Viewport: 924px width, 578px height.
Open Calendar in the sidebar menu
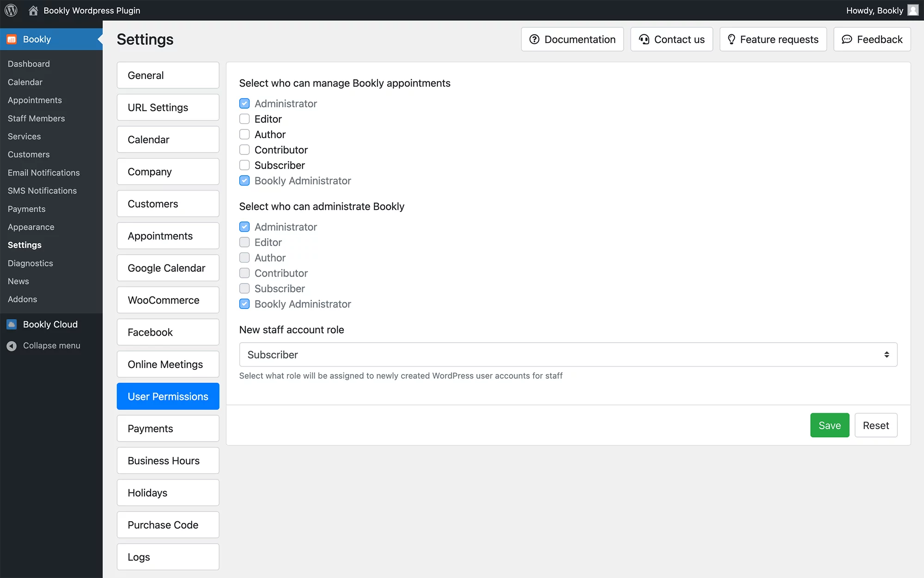[x=25, y=82]
